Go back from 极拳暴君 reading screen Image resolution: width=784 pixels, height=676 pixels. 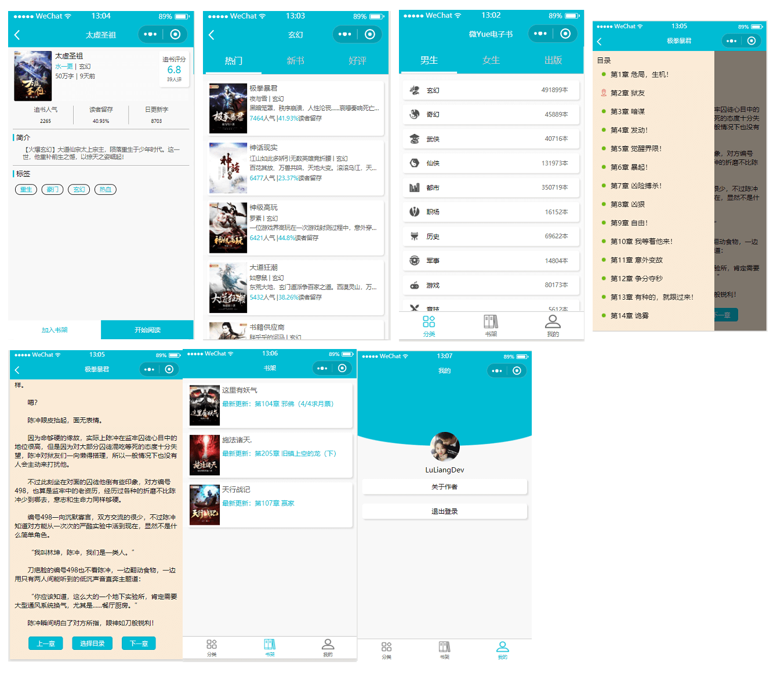tap(17, 369)
